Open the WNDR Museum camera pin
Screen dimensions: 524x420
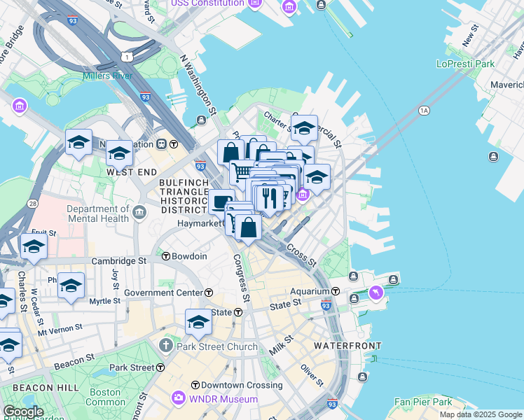[x=179, y=398]
